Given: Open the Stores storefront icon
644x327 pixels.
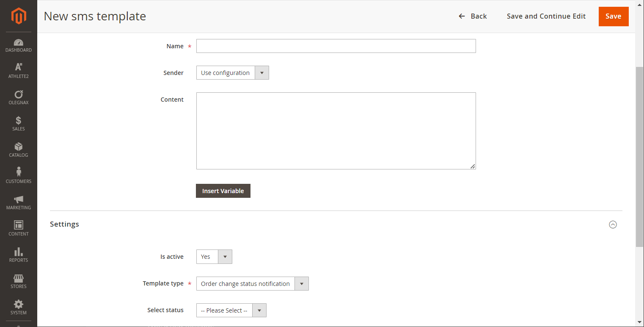Looking at the screenshot, I should click(x=19, y=278).
